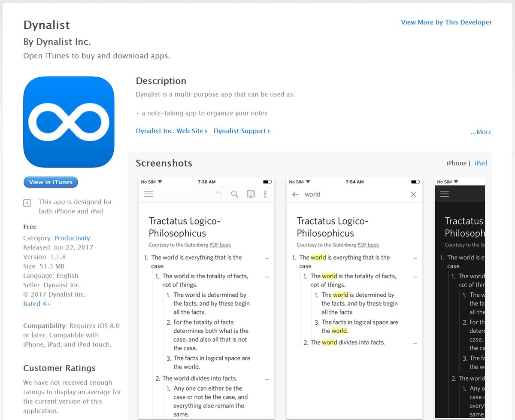Click battery icon in first screenshot status bar
The height and width of the screenshot is (420, 515).
267,182
